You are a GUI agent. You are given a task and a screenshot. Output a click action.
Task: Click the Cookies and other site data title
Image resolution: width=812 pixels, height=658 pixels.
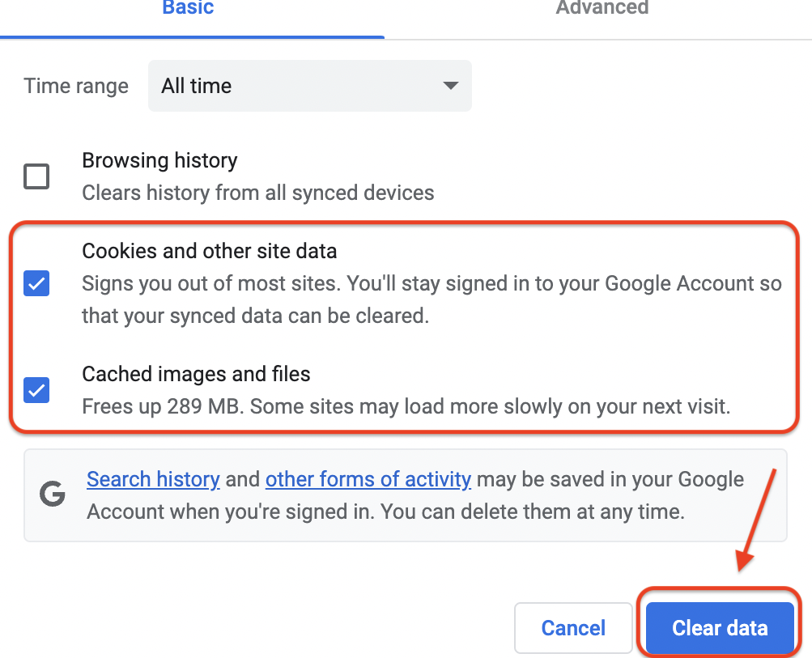click(209, 251)
